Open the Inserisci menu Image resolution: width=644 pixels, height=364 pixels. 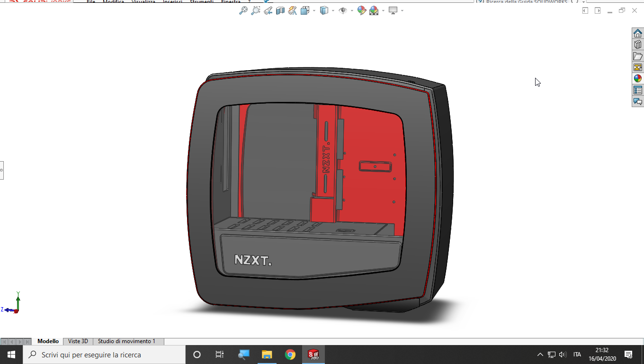click(x=173, y=1)
